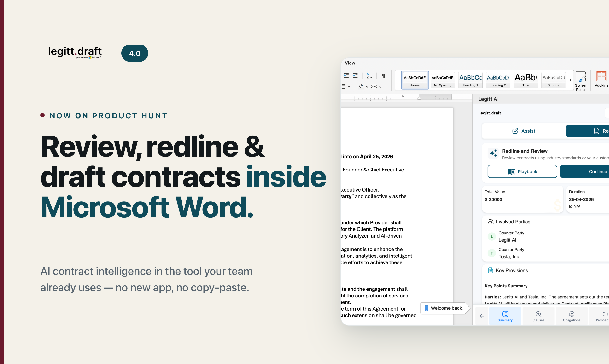Click the legitt.draft panel title

tap(490, 113)
